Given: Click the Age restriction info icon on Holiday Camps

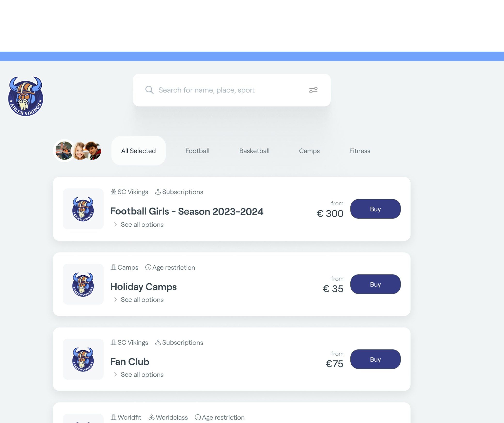Looking at the screenshot, I should point(148,267).
